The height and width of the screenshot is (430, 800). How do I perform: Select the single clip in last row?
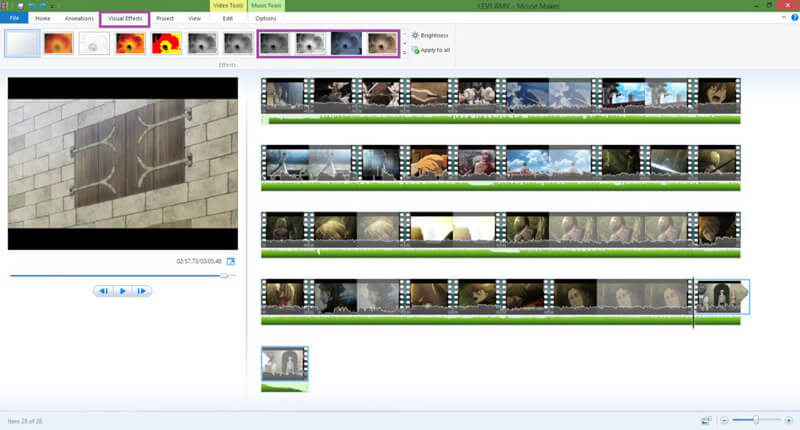[285, 364]
